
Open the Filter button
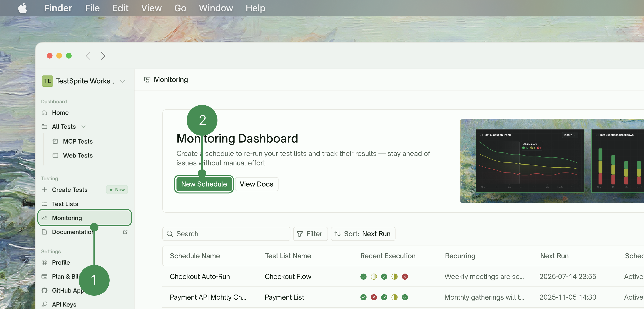pos(310,234)
